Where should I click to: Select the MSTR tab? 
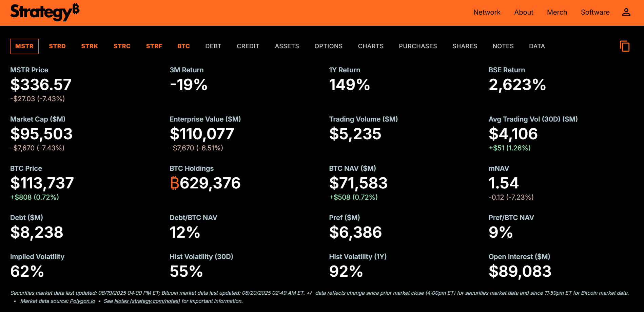tap(24, 46)
